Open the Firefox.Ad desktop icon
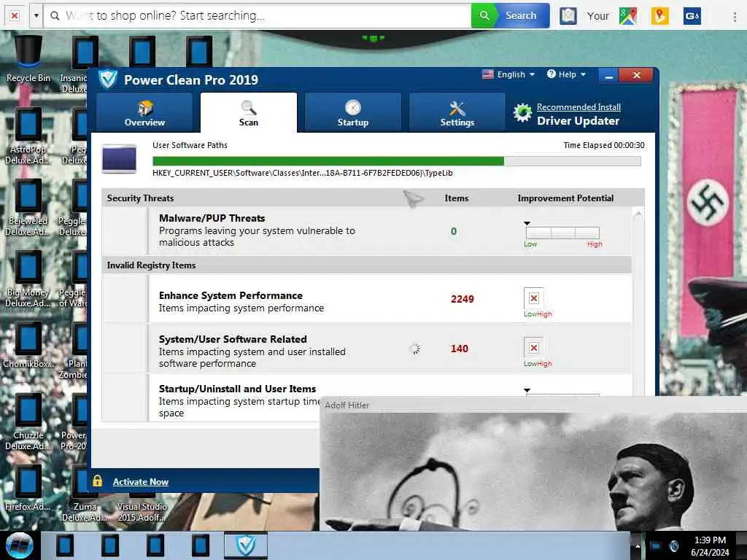 coord(28,488)
